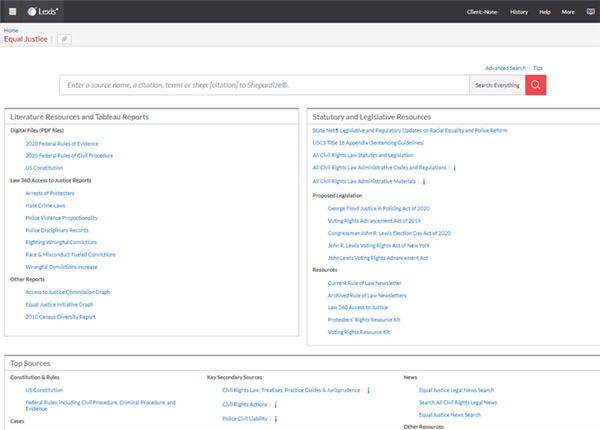The height and width of the screenshot is (430, 600).
Task: Open 2020 Federal Rules of Civil Procedure
Action: point(69,156)
